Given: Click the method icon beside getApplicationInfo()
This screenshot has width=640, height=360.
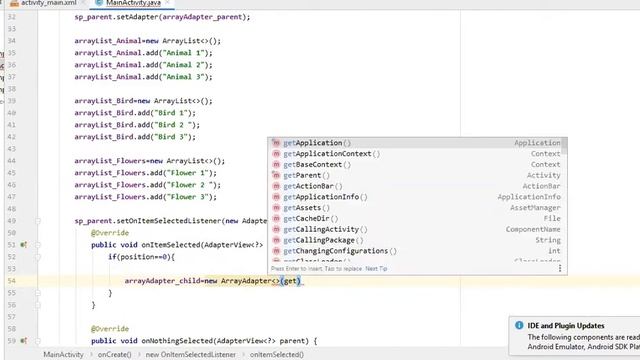Looking at the screenshot, I should pos(276,197).
